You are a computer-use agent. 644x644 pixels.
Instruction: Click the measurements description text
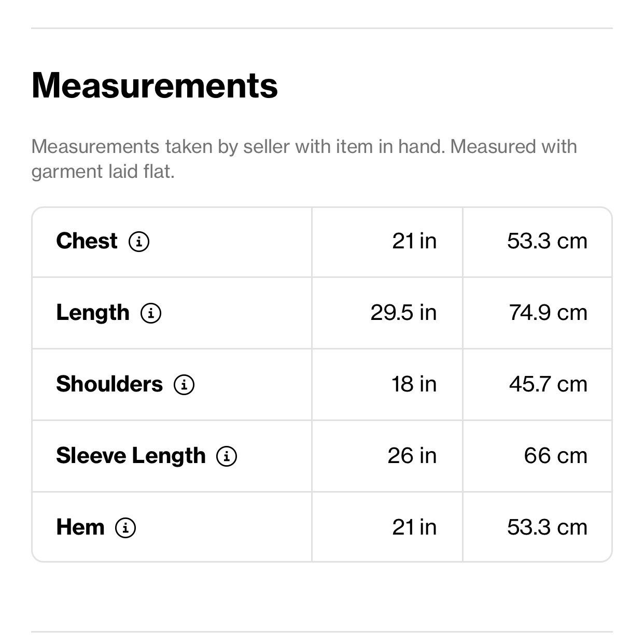pyautogui.click(x=304, y=159)
